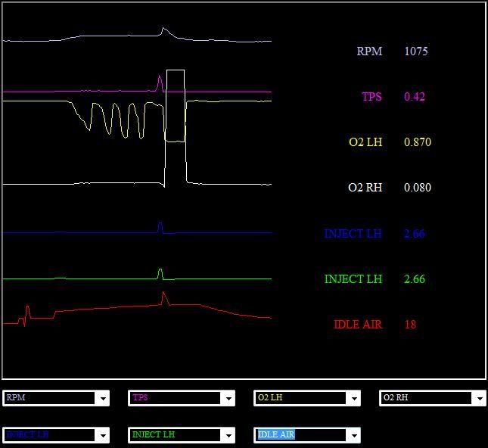Screen dimensions: 488x448
Task: Expand the O2 RH dropdown arrow
Action: point(478,398)
